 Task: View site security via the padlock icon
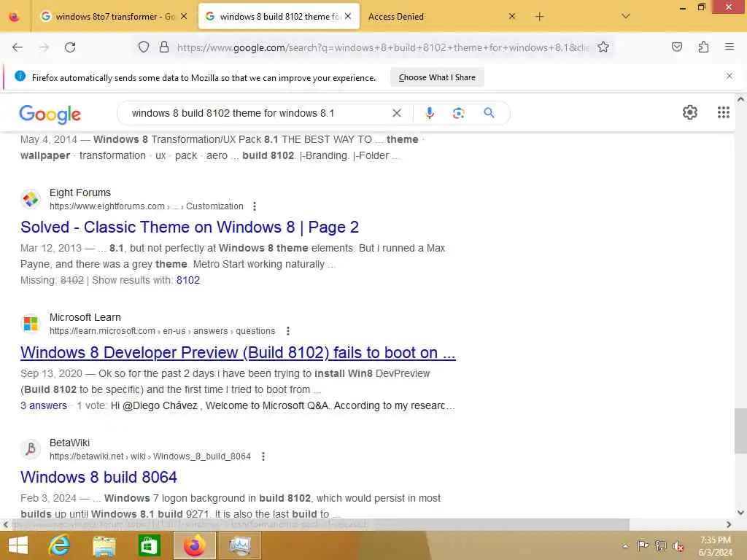click(x=164, y=47)
